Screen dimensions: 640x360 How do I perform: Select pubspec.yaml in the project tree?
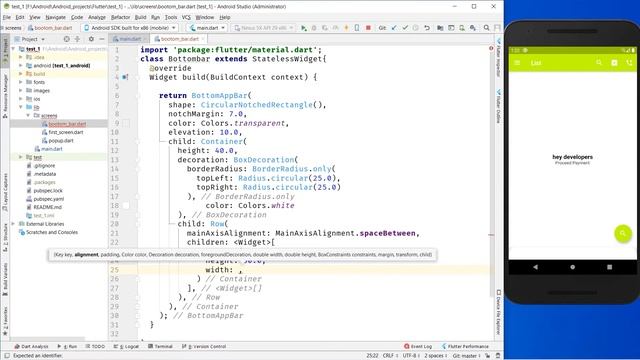click(49, 199)
